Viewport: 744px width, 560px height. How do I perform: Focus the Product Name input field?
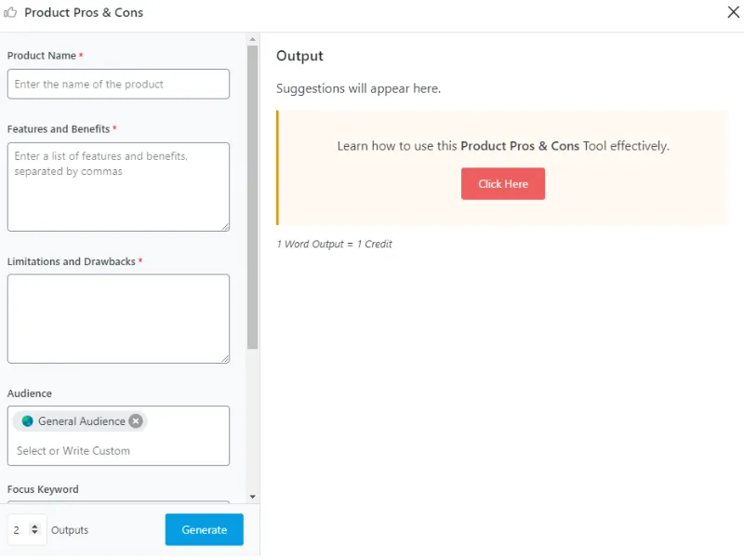coord(118,84)
